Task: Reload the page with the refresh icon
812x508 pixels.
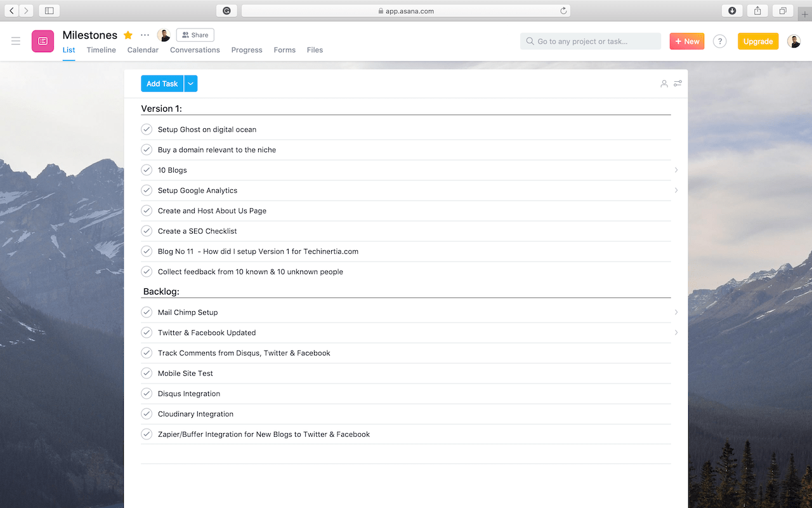Action: coord(563,11)
